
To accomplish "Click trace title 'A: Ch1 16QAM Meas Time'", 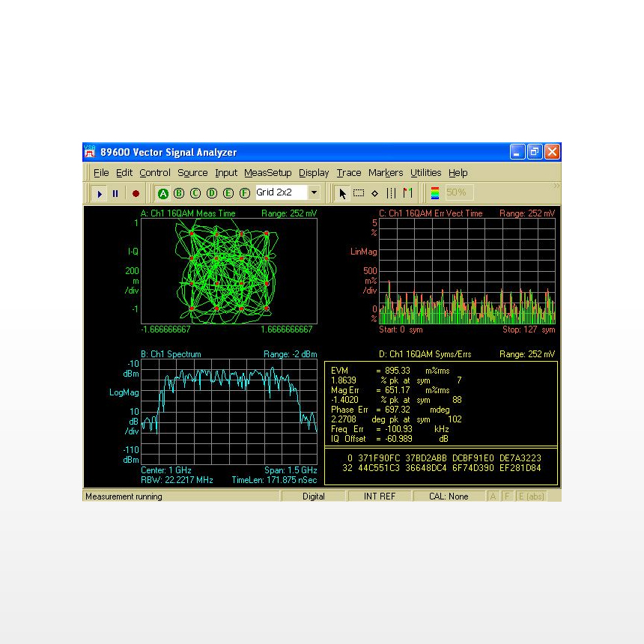I will click(x=188, y=213).
